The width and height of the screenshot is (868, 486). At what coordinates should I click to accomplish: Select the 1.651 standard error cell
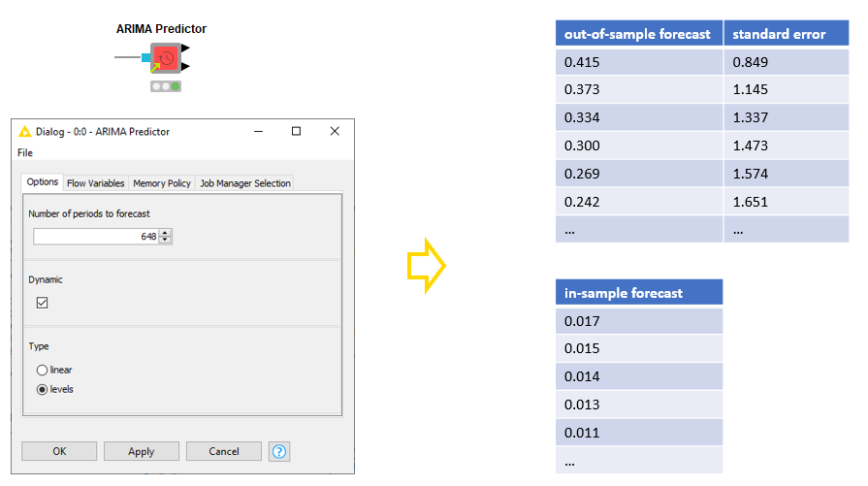tap(787, 202)
